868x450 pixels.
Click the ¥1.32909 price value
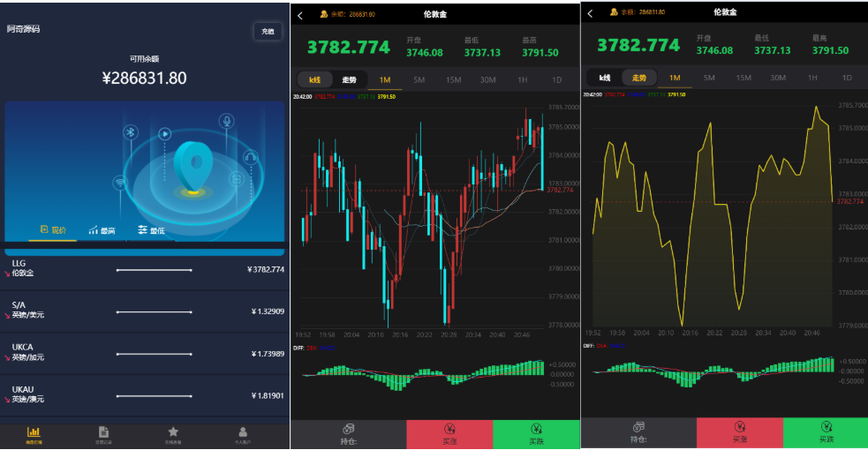pyautogui.click(x=268, y=311)
